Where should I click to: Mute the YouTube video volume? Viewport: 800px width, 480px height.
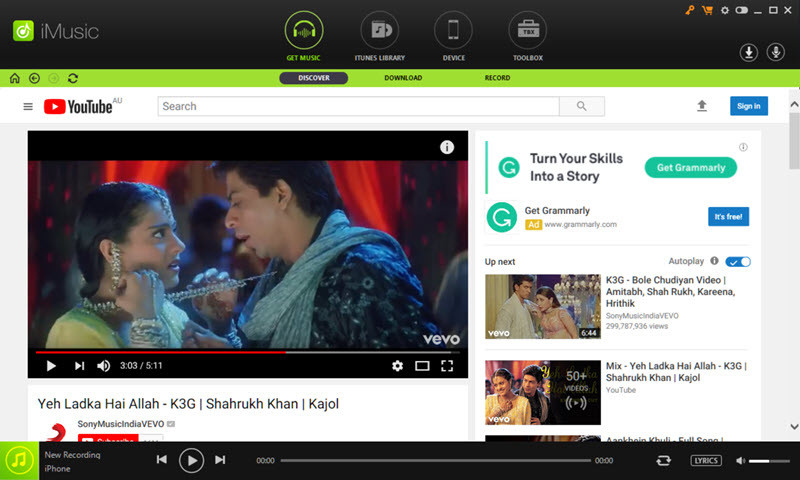[104, 366]
